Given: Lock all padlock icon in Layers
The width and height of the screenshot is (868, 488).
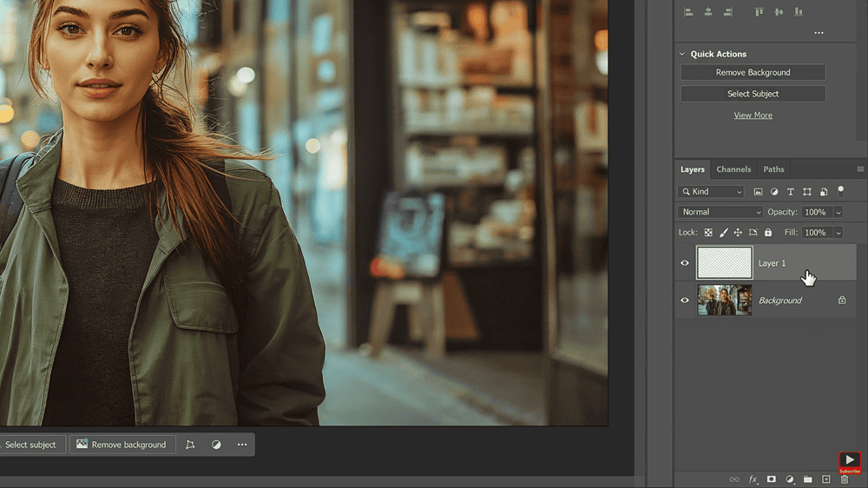Looking at the screenshot, I should pyautogui.click(x=768, y=233).
